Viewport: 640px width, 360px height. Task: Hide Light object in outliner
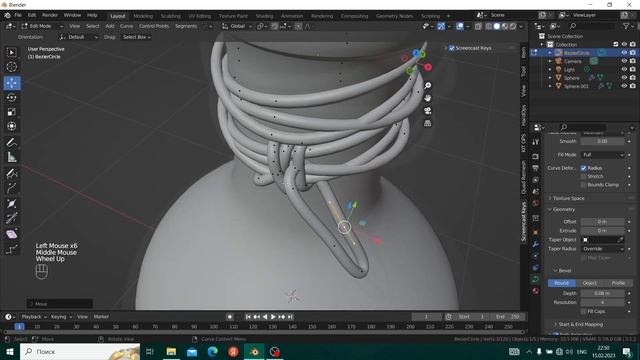click(624, 69)
